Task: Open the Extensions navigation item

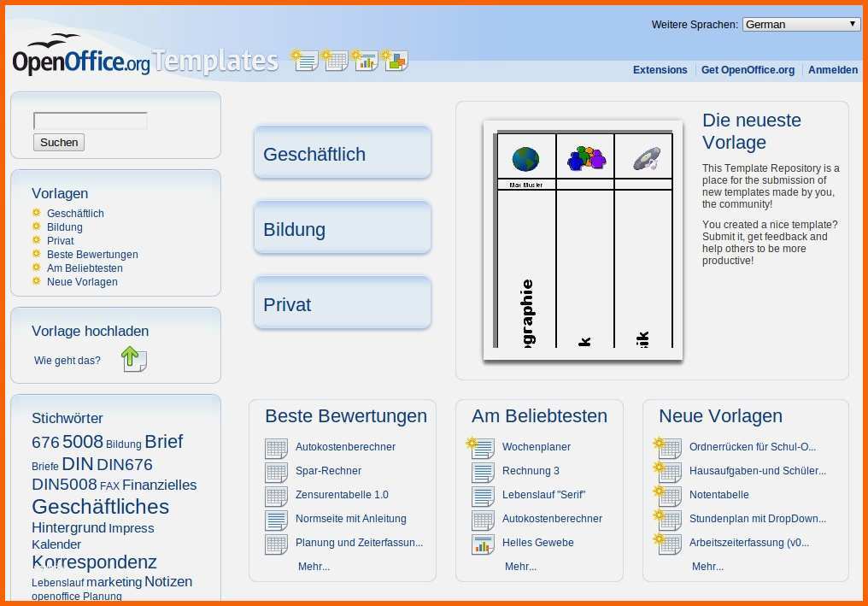Action: pos(660,70)
